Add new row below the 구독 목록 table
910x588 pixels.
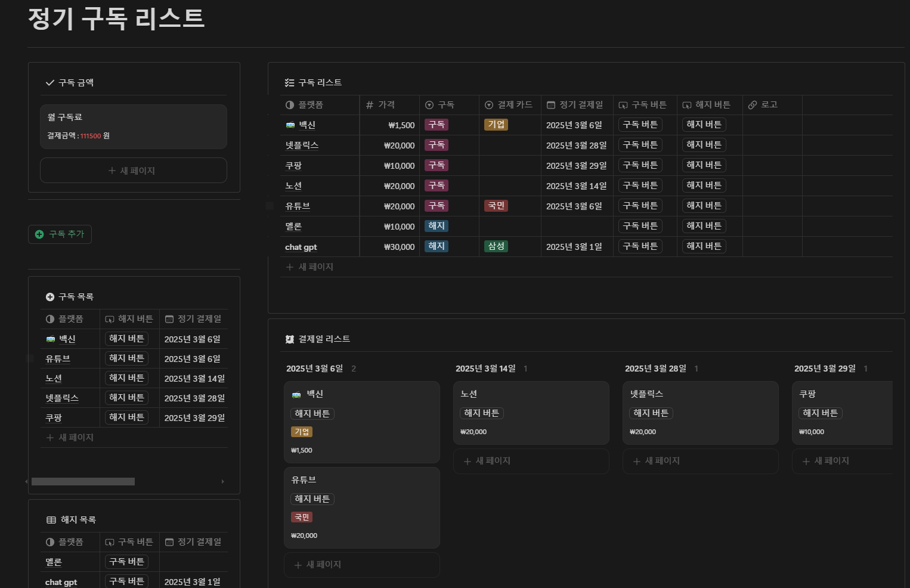tap(134, 438)
